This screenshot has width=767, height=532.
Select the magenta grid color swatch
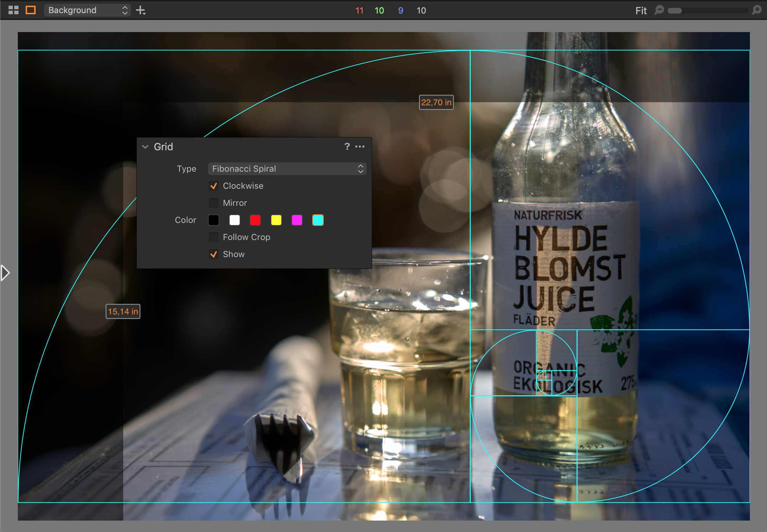(297, 220)
